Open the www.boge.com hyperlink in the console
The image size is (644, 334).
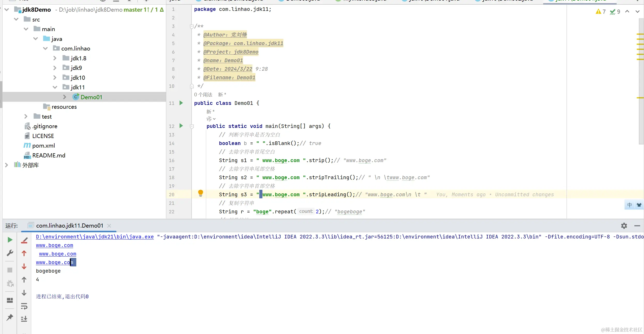coord(54,245)
